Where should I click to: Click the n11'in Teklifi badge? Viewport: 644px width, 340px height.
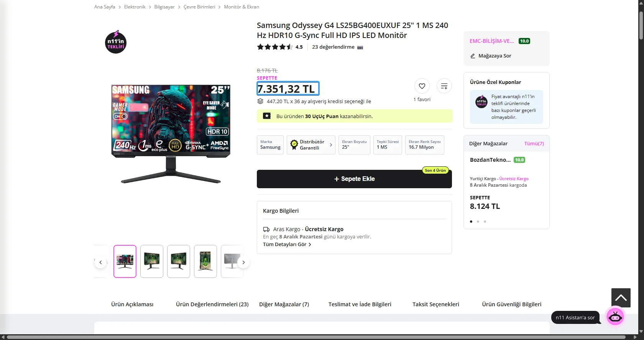pyautogui.click(x=116, y=42)
